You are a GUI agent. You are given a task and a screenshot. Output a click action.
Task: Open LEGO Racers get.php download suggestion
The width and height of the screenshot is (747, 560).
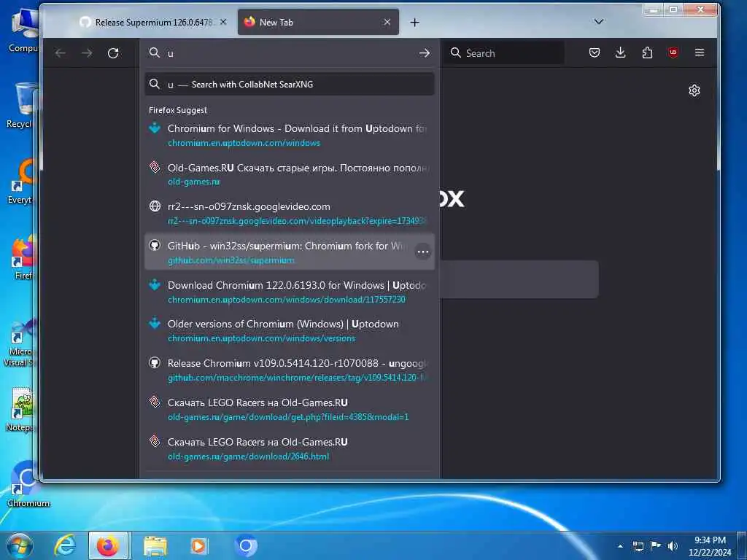click(290, 409)
